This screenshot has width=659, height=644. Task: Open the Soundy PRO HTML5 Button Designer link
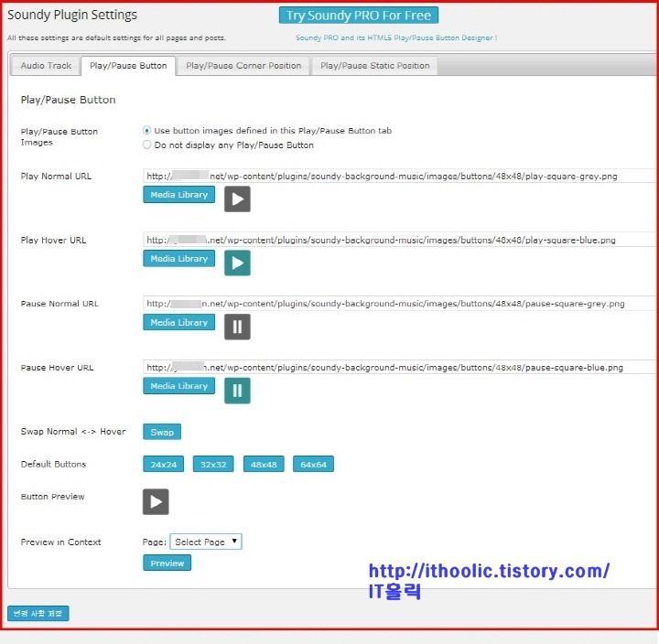pos(396,38)
